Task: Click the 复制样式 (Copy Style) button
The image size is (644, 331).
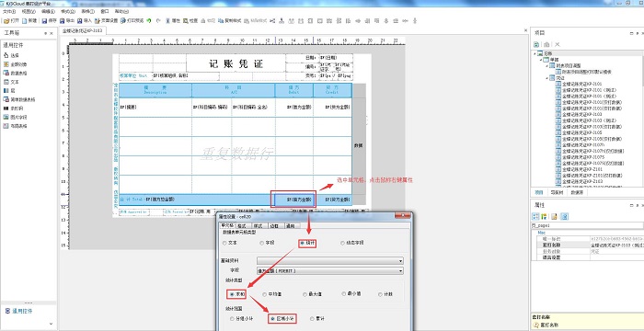Action: coord(230,20)
